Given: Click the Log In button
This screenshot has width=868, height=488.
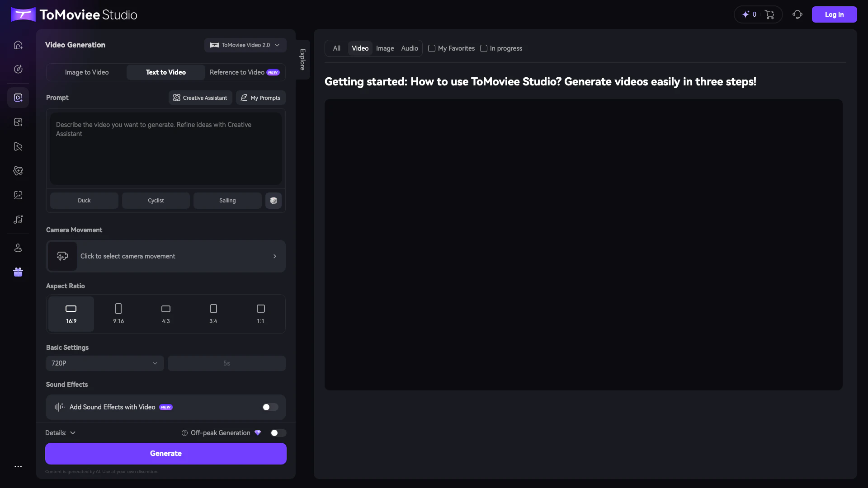Looking at the screenshot, I should pyautogui.click(x=834, y=14).
